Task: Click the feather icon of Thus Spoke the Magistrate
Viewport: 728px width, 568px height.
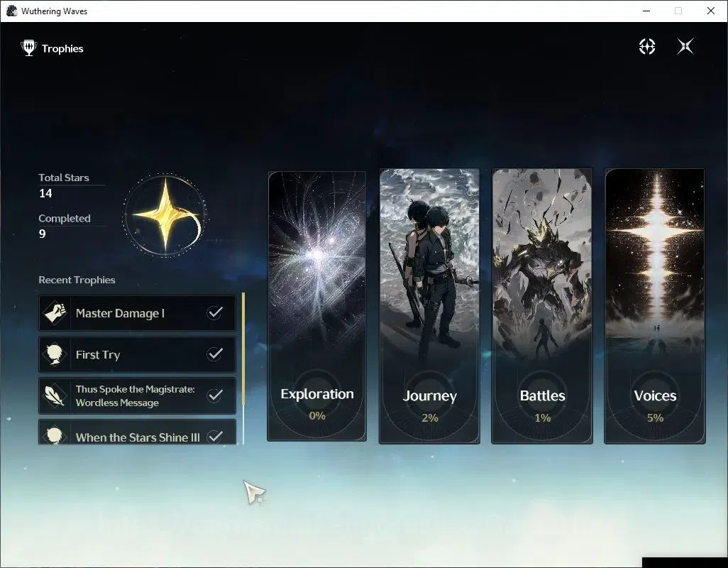Action: (x=55, y=395)
